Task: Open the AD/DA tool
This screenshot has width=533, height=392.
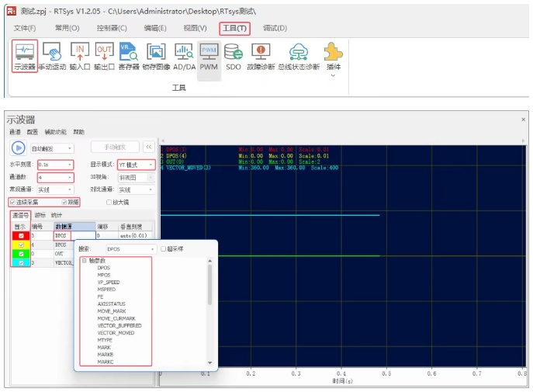Action: pos(184,56)
